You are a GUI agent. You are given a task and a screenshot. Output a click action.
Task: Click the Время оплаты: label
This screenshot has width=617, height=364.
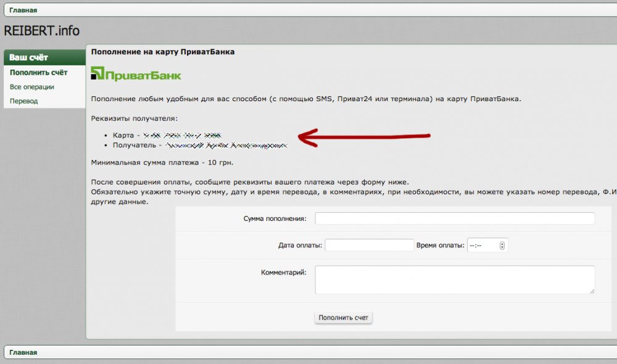(441, 245)
